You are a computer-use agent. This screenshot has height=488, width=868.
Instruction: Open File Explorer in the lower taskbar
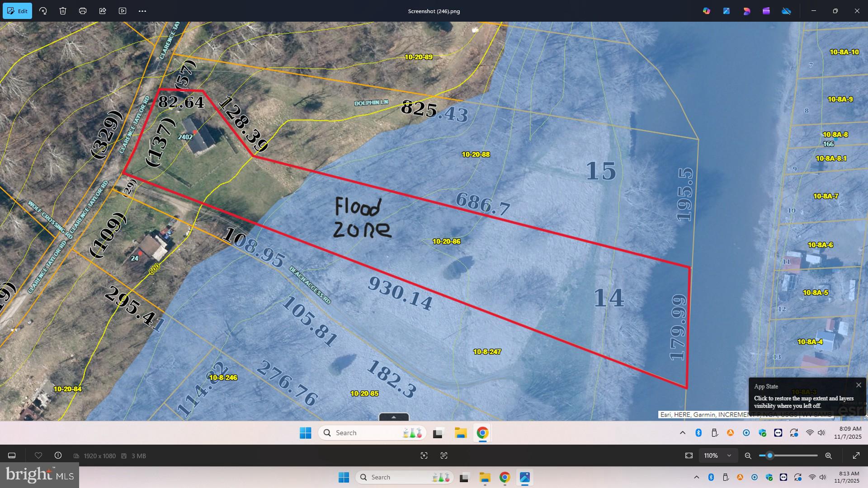click(485, 477)
